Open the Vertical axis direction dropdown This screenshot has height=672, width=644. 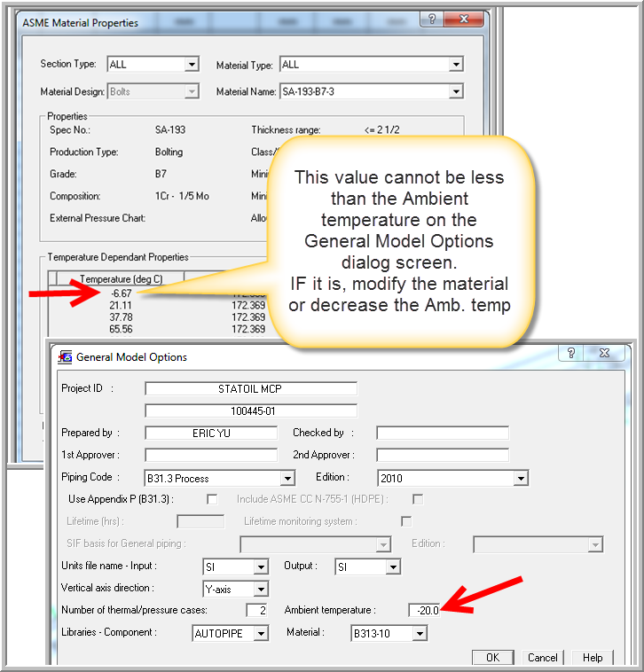261,589
